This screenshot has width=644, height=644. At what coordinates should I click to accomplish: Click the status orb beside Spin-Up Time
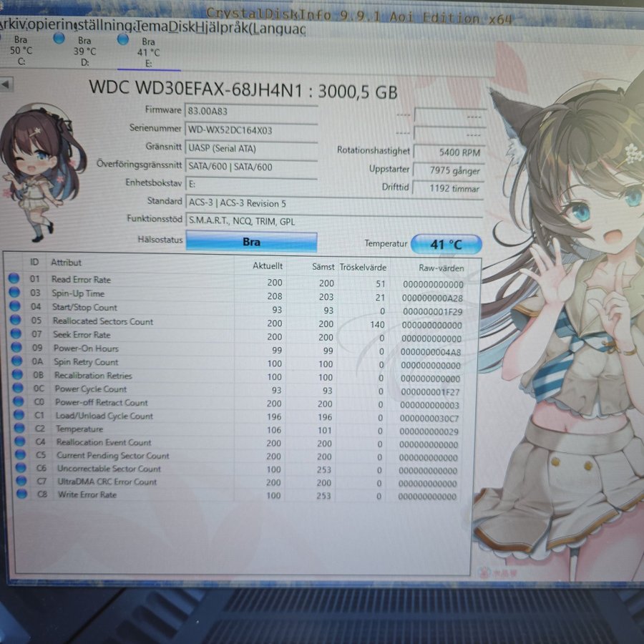14,292
